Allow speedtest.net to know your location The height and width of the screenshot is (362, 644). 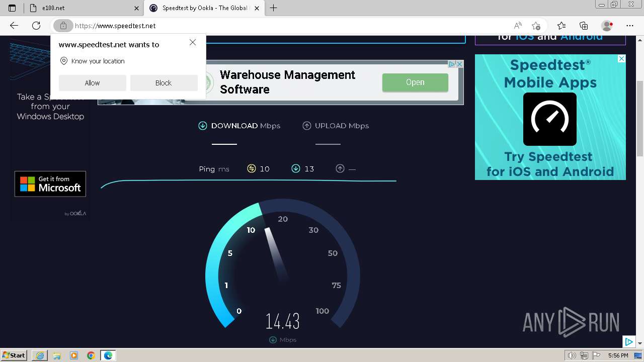[93, 83]
